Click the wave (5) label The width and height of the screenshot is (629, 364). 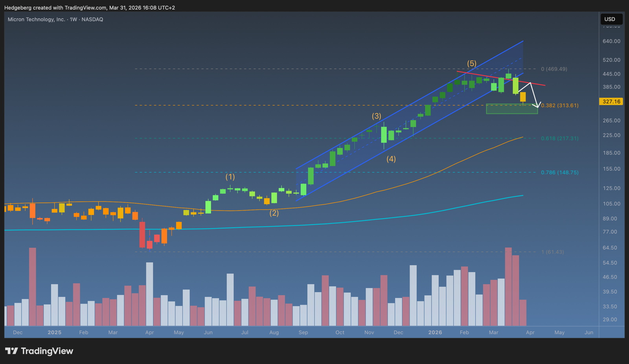[471, 63]
